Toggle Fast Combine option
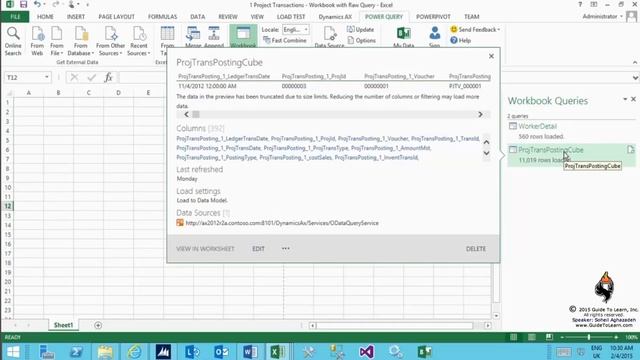The image size is (640, 360). (x=284, y=40)
